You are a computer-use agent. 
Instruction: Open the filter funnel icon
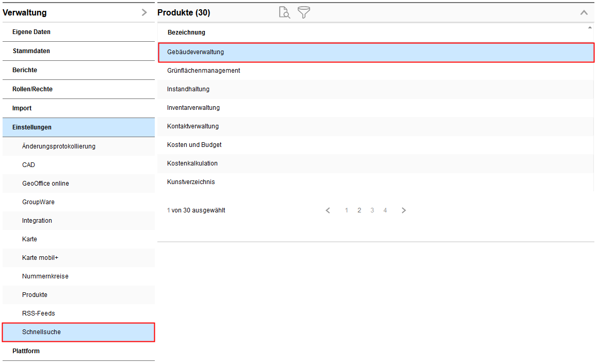coord(303,12)
